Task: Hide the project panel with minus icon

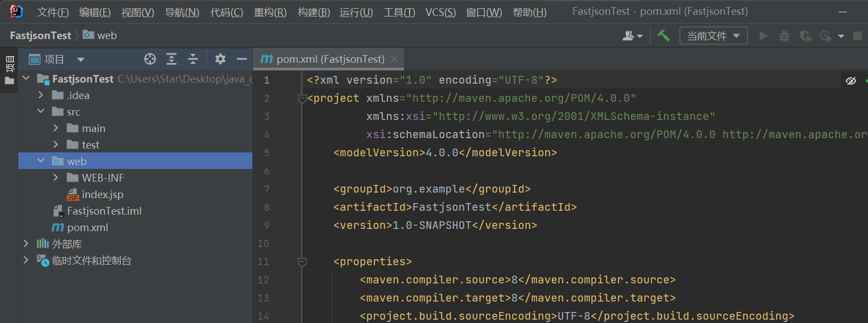Action: click(x=241, y=59)
